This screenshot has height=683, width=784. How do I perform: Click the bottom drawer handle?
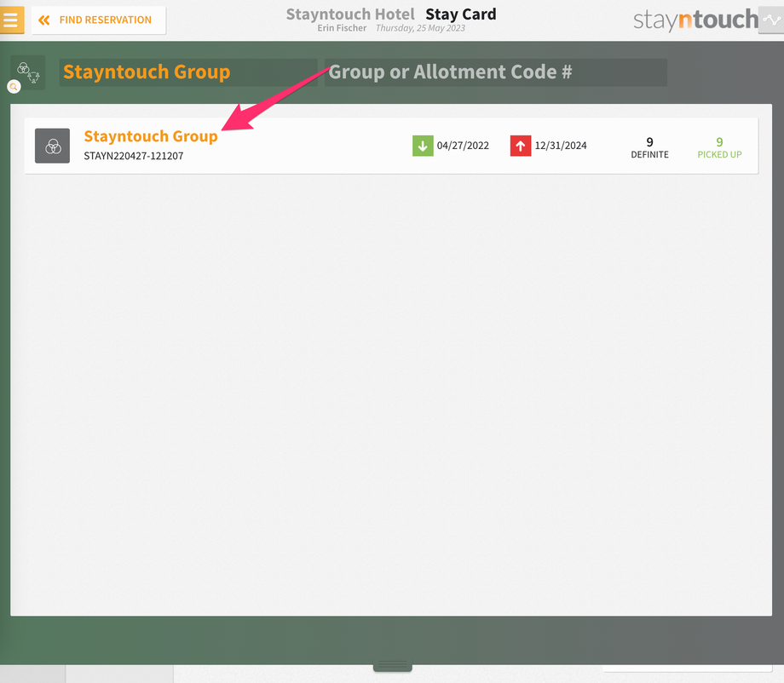click(x=393, y=665)
